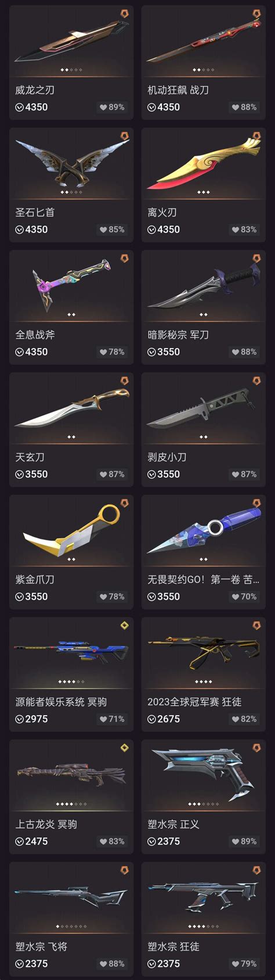Click the tier badge icon on 离火刃 card
This screenshot has height=980, width=275.
(256, 136)
